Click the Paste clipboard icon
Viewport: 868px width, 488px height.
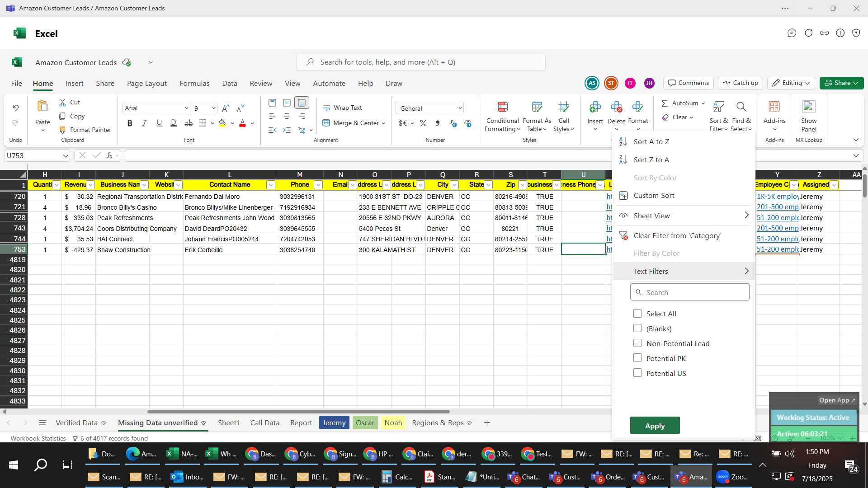(42, 106)
